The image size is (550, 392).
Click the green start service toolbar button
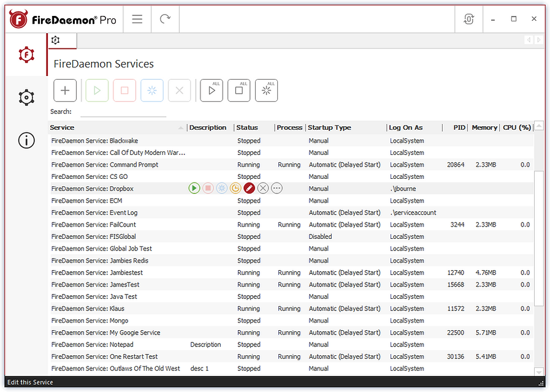click(x=97, y=91)
